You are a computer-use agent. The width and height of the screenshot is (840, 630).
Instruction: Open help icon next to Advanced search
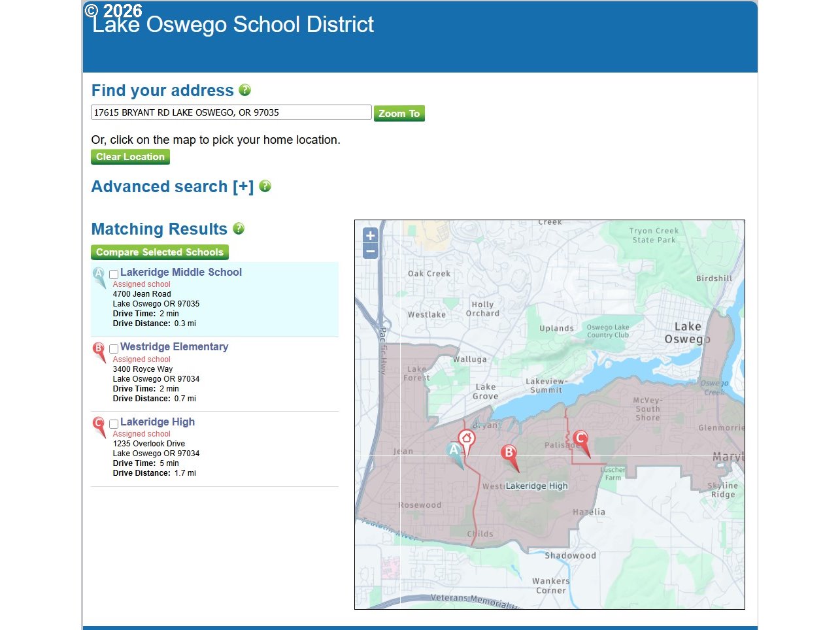265,186
